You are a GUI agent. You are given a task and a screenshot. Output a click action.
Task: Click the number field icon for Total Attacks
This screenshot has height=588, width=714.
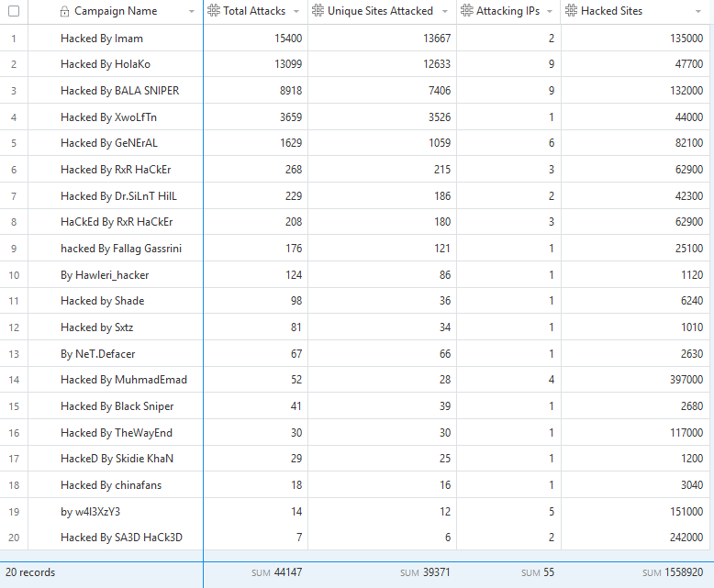(x=214, y=12)
